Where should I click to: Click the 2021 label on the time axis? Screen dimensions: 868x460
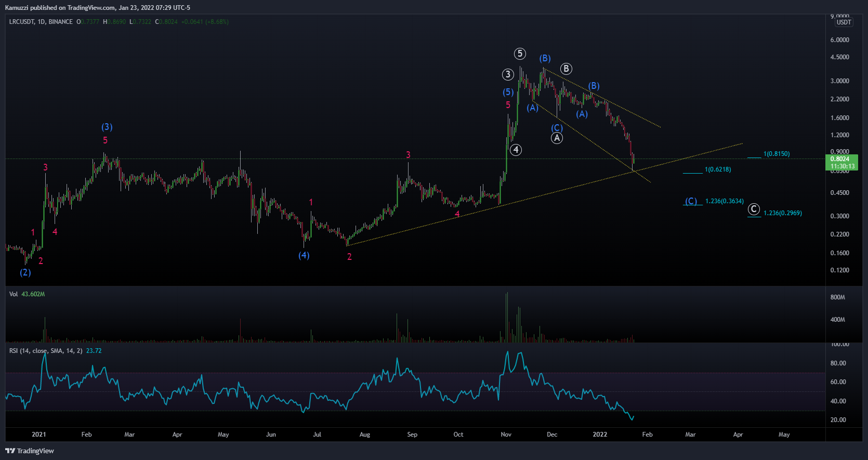[x=39, y=435]
